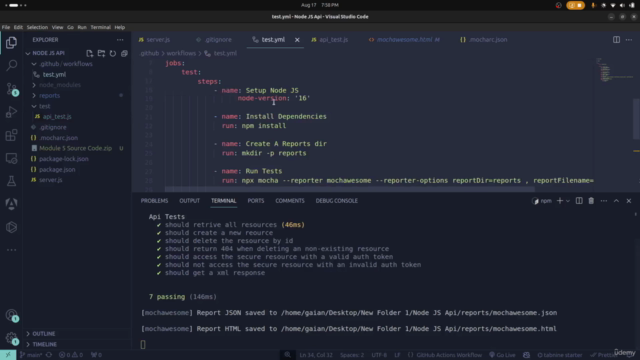Open the Terminal menu

100,27
